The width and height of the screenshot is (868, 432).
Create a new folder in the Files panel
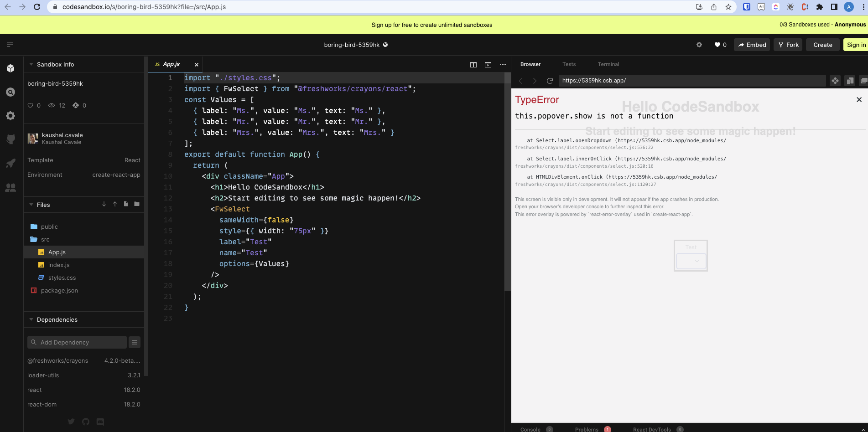point(136,204)
